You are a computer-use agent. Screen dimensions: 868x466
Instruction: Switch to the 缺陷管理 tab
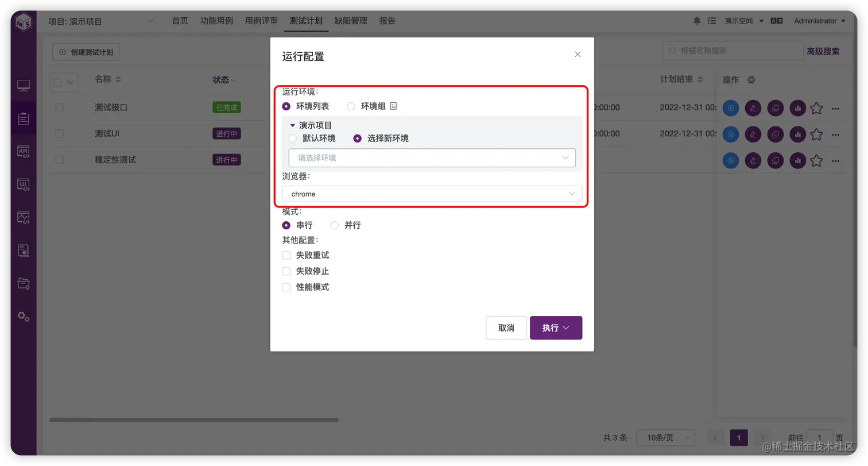[352, 21]
